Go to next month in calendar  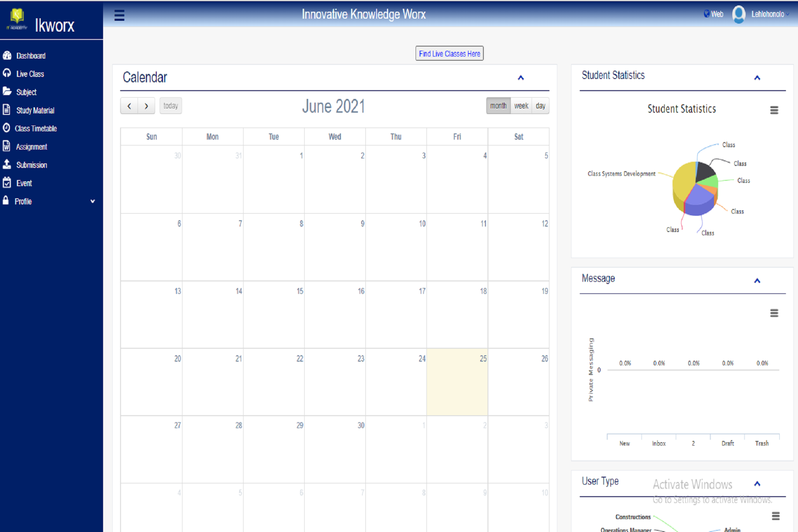click(146, 106)
